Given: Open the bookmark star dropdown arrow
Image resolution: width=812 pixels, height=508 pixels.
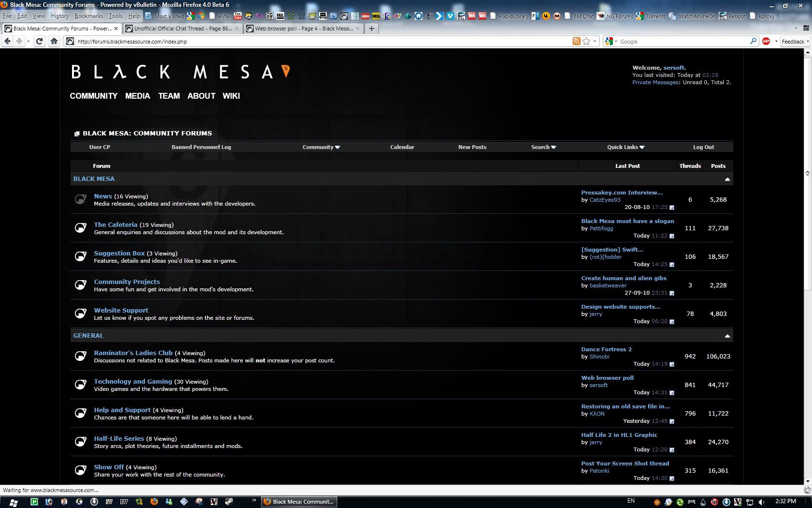Looking at the screenshot, I should click(594, 41).
